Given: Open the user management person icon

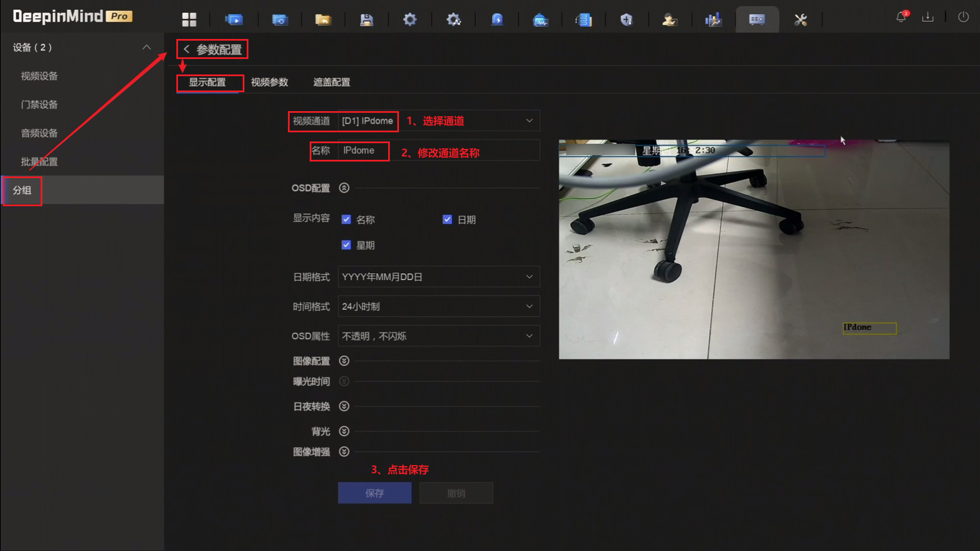Looking at the screenshot, I should pyautogui.click(x=670, y=19).
